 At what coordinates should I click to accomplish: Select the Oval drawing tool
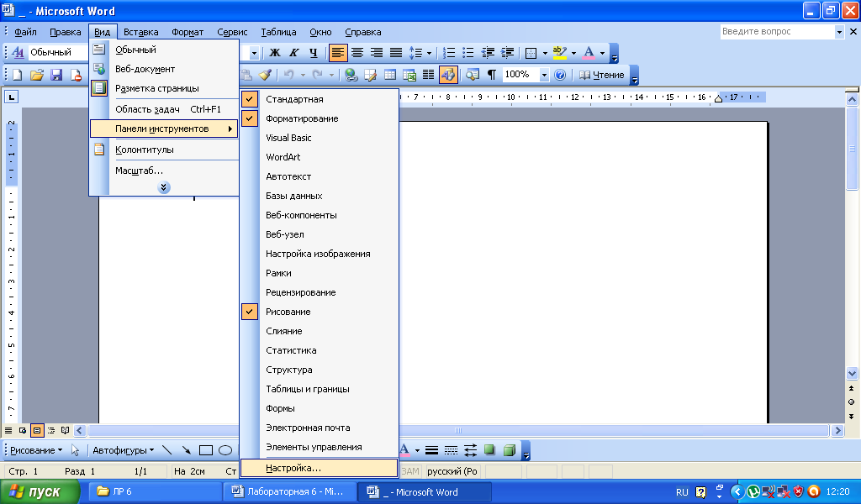click(x=225, y=450)
